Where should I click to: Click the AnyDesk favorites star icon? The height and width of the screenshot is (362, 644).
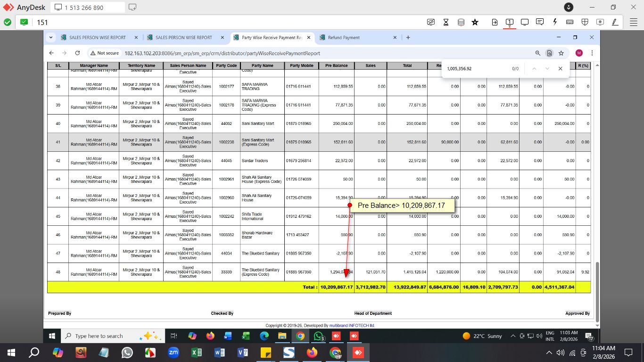pyautogui.click(x=475, y=22)
